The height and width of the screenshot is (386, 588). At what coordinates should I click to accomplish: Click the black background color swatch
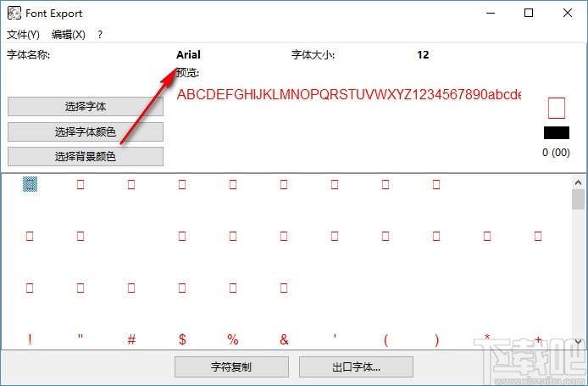point(557,132)
